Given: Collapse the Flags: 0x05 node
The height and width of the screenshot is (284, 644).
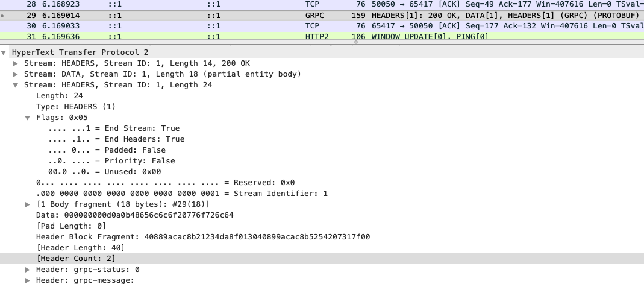Looking at the screenshot, I should 28,118.
